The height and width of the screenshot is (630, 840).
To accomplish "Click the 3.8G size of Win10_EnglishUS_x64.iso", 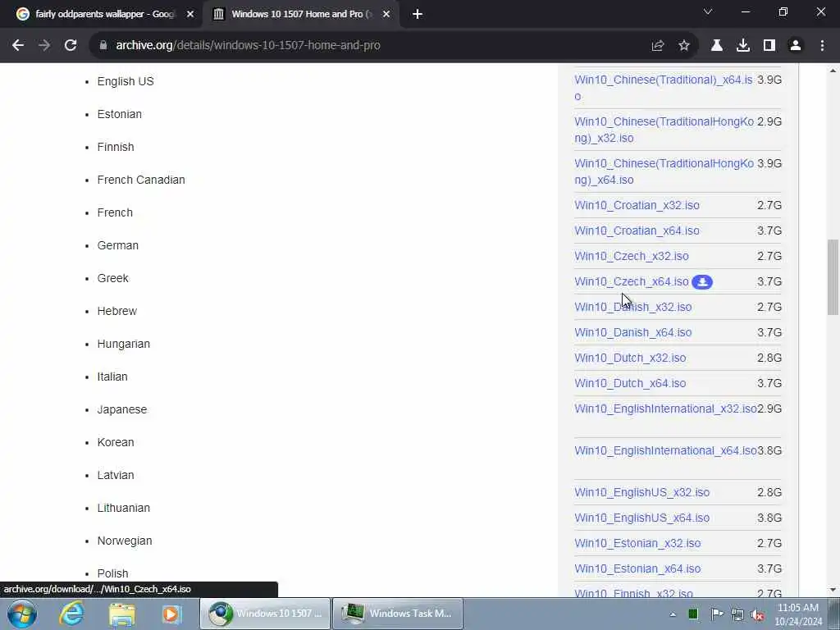I will point(769,518).
